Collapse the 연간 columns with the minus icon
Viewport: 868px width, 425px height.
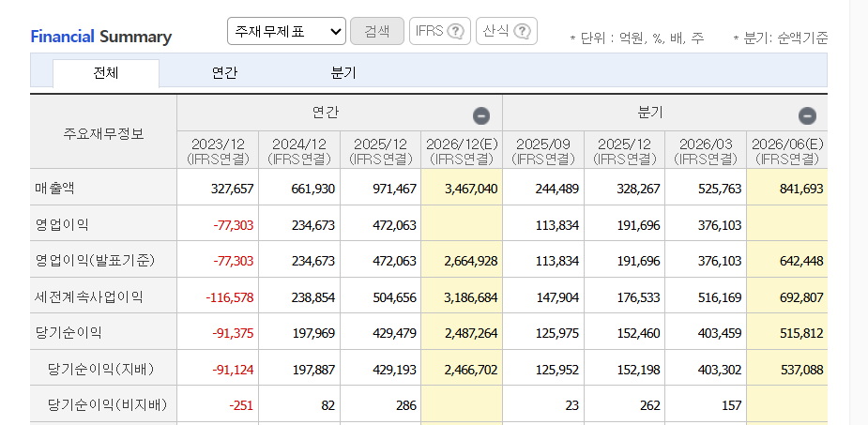click(x=481, y=116)
